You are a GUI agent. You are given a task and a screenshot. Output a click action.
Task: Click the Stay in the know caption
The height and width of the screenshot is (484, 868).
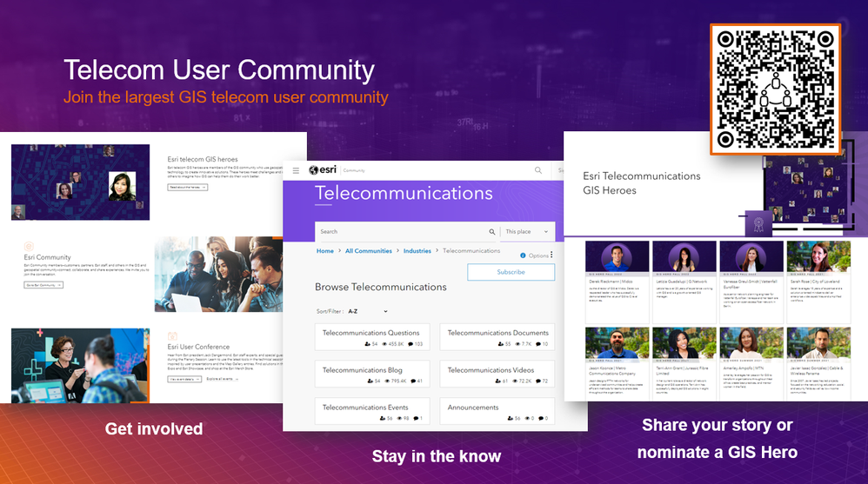pyautogui.click(x=437, y=456)
